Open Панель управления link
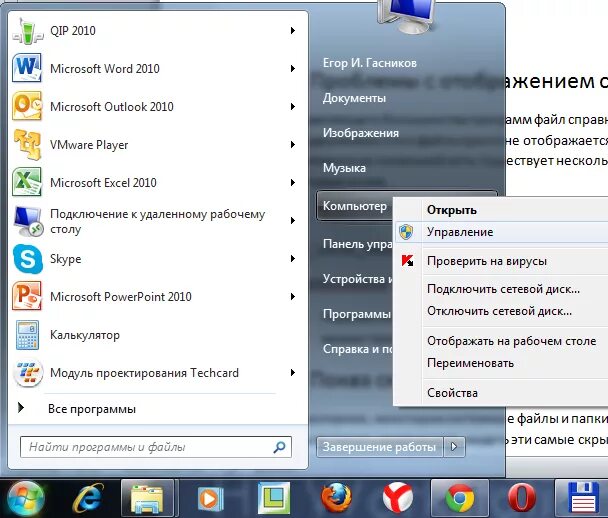This screenshot has height=518, width=608. [x=357, y=244]
